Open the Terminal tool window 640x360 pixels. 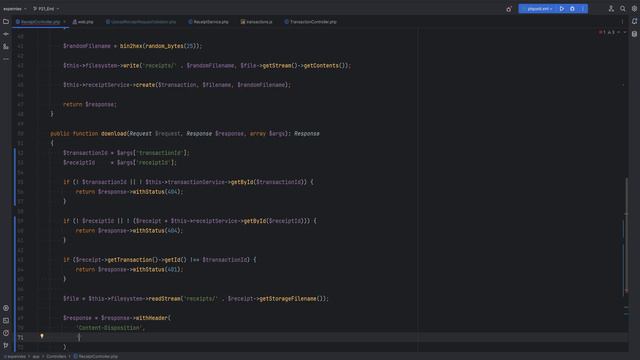[6, 321]
